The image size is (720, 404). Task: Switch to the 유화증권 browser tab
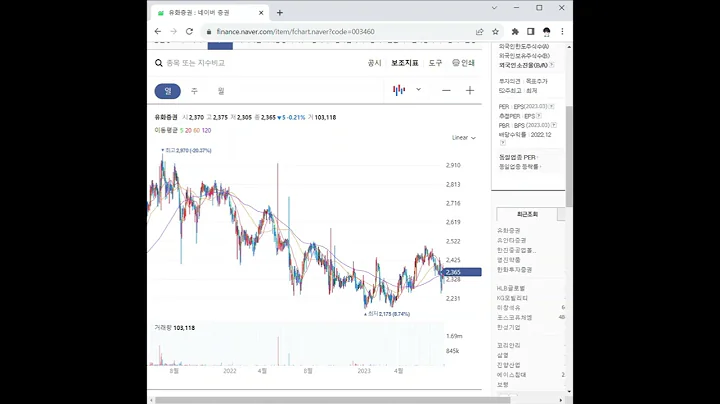[x=209, y=13]
